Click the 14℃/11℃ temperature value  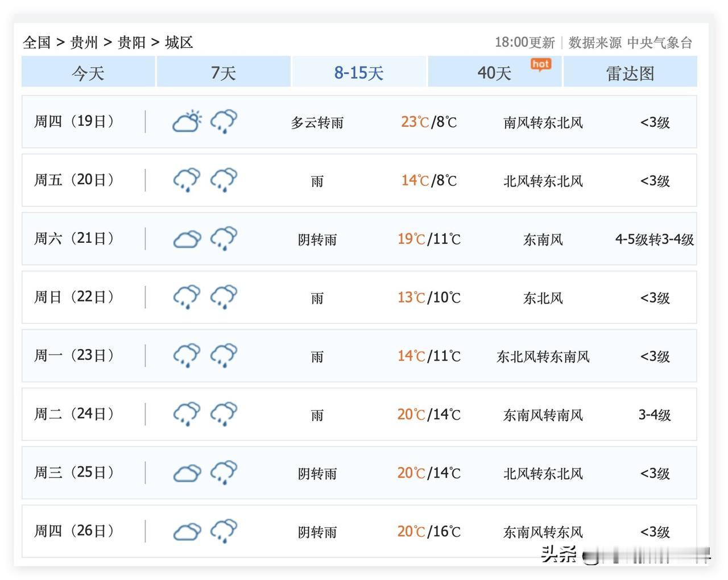[x=429, y=356]
